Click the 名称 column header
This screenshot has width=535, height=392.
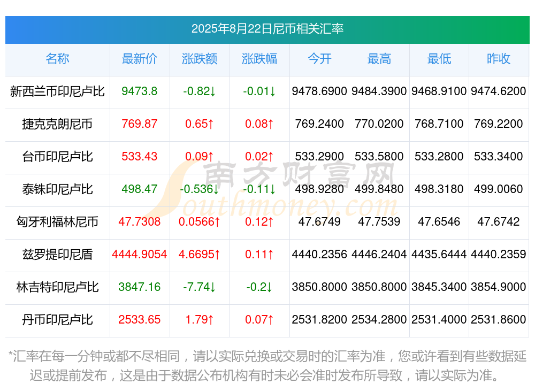(57, 59)
